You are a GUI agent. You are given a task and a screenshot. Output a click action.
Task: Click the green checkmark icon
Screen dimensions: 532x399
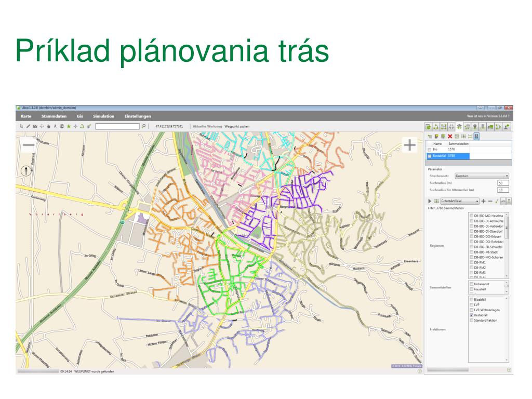pyautogui.click(x=497, y=201)
